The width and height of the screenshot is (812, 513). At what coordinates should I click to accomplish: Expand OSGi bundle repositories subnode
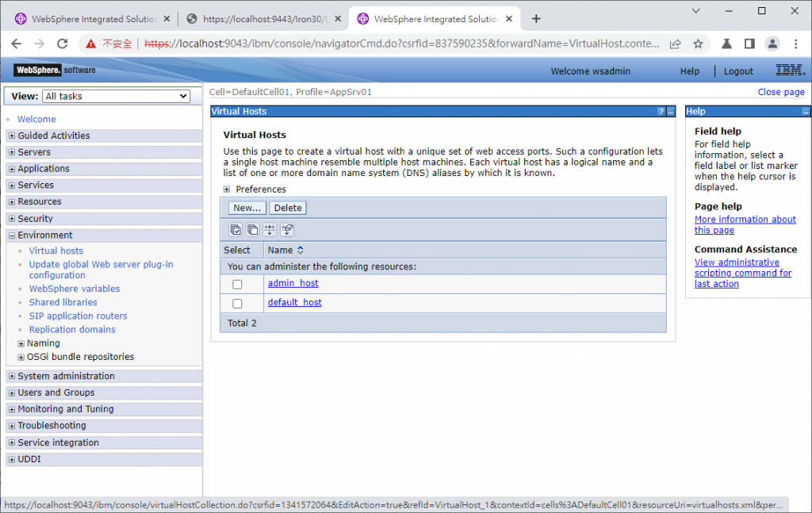pos(21,357)
